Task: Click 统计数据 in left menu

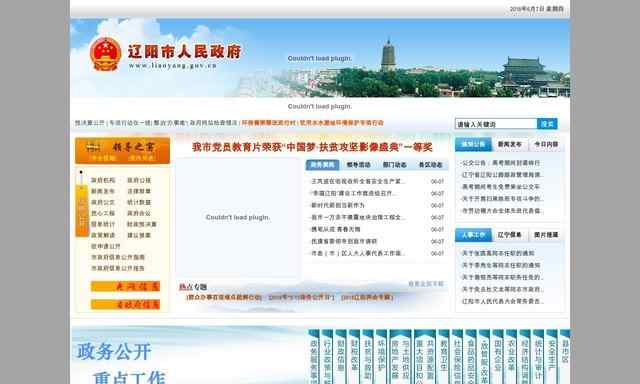Action: (139, 202)
